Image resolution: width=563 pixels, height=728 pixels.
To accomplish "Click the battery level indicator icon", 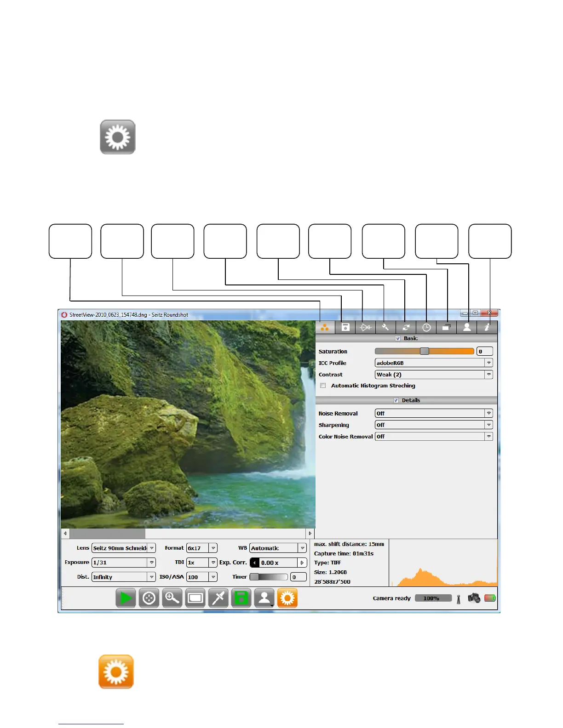I will 490,598.
